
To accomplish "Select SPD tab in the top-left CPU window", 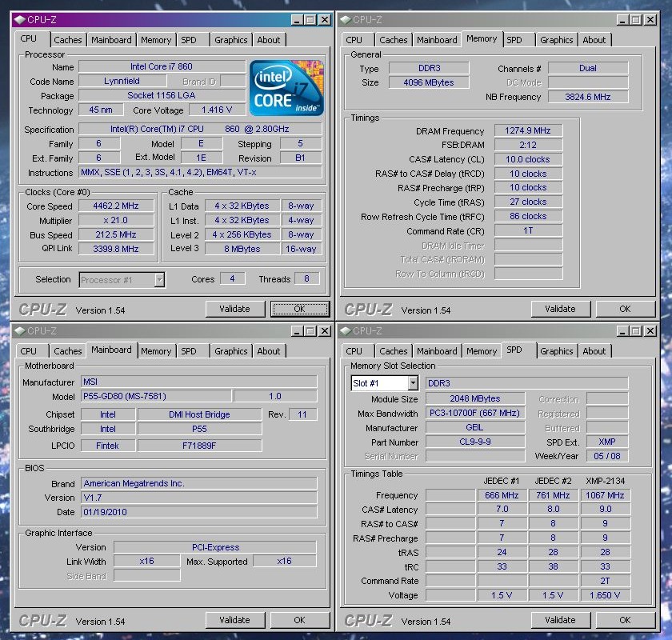I will (189, 40).
